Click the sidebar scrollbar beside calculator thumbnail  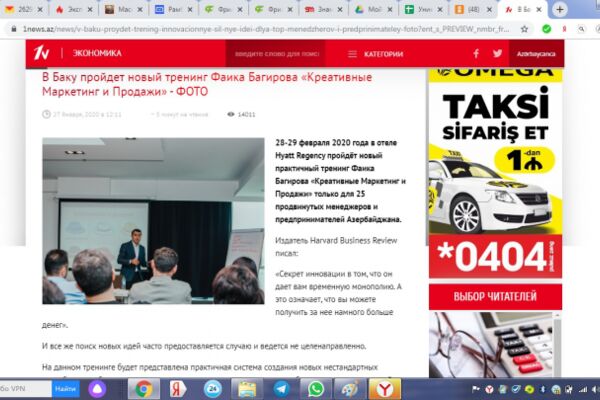coord(557,344)
